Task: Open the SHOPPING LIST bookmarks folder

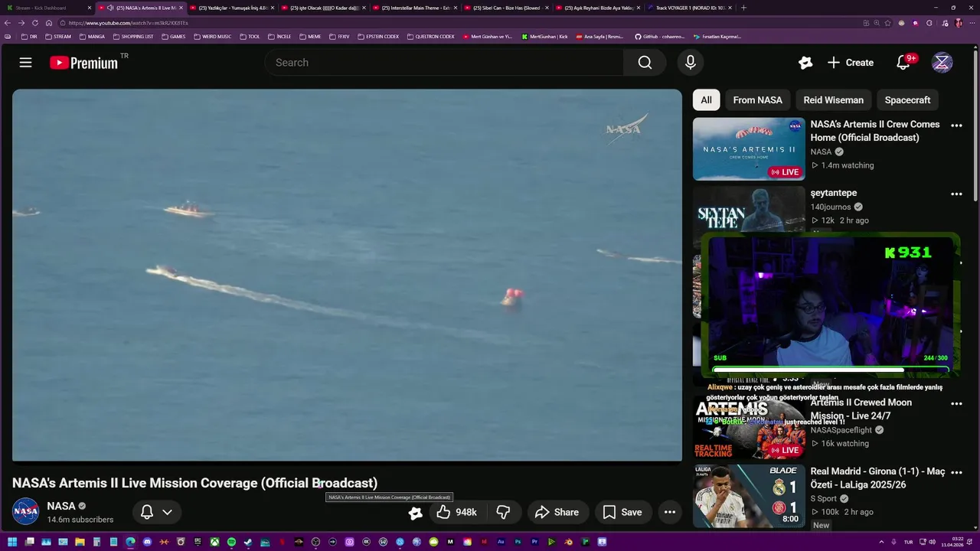Action: pos(132,37)
